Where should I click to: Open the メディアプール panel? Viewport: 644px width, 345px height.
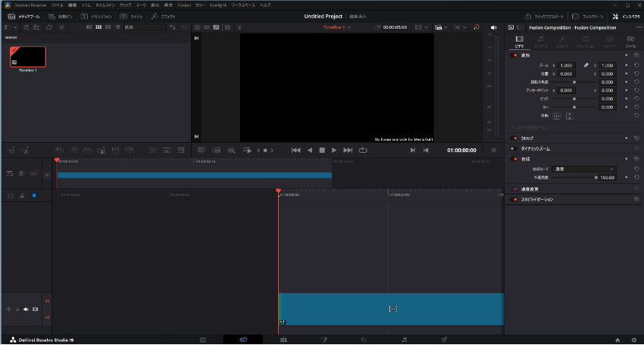pos(23,16)
